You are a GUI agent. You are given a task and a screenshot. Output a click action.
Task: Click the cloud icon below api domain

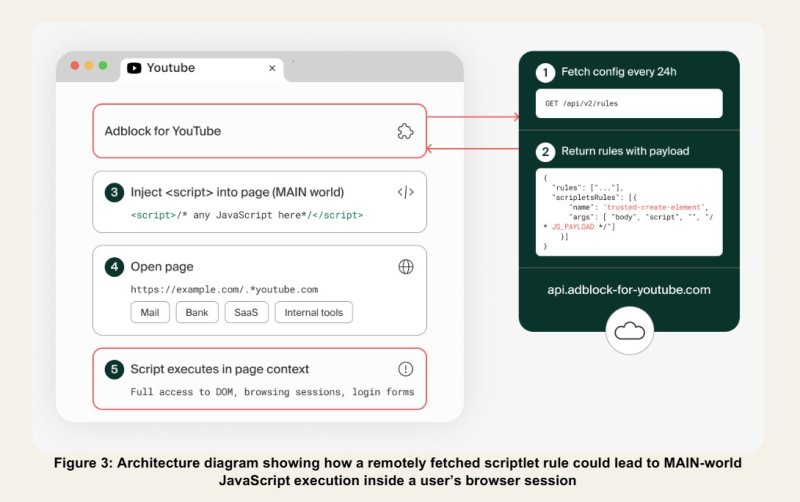click(x=630, y=331)
